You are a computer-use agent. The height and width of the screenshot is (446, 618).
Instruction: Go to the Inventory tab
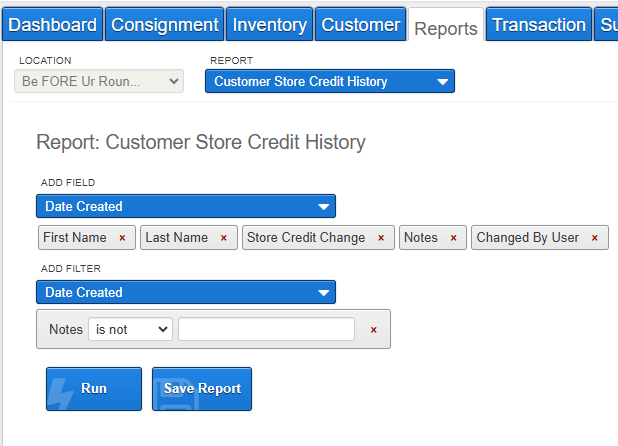click(x=270, y=24)
